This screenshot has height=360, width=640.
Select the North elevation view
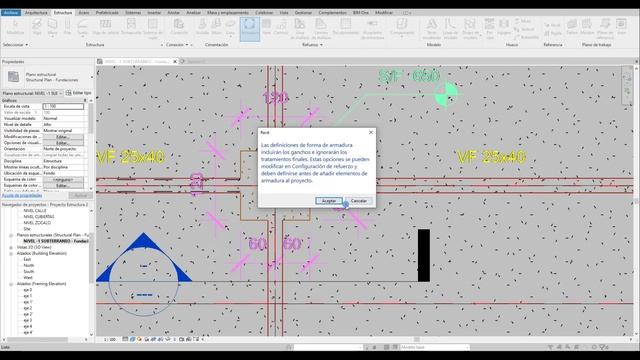[29, 265]
